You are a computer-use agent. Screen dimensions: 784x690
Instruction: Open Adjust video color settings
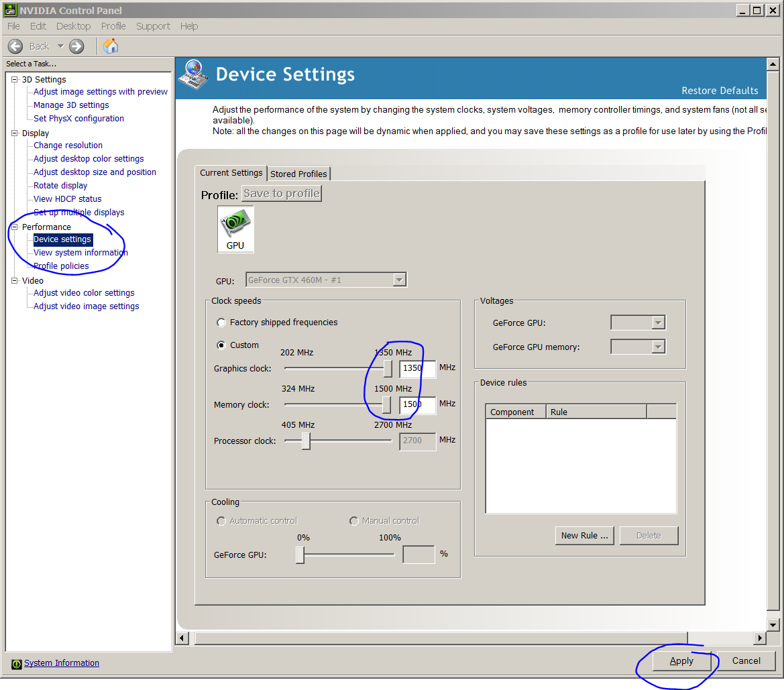[x=84, y=293]
